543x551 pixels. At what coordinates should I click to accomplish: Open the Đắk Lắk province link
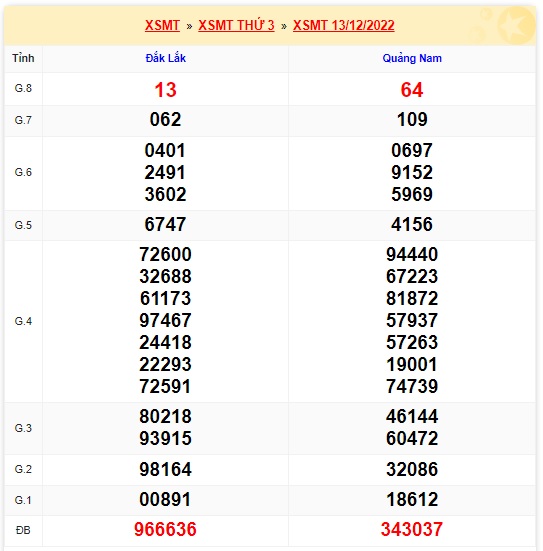[166, 58]
